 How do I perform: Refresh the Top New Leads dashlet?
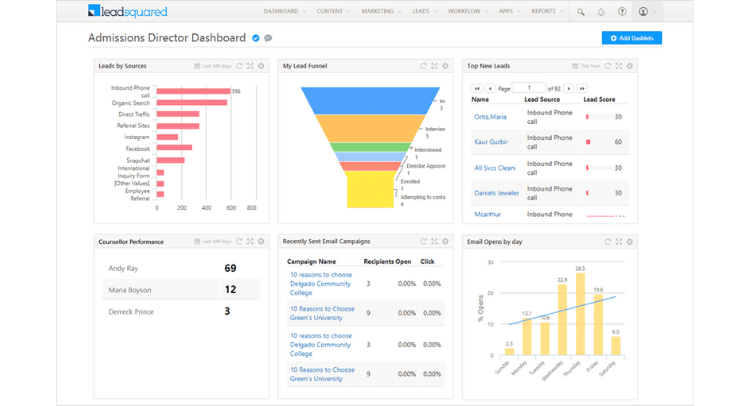pos(607,66)
